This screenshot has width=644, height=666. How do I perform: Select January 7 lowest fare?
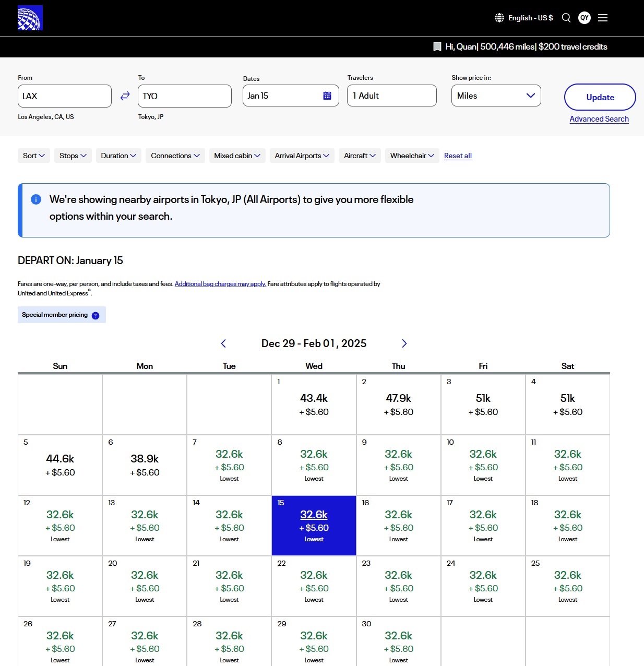229,465
